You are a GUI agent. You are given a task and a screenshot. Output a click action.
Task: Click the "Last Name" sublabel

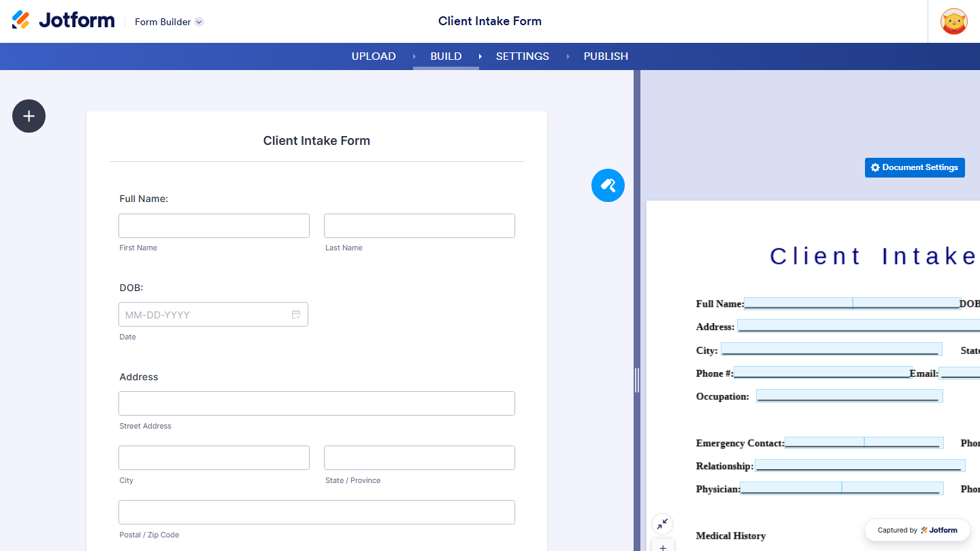(344, 248)
